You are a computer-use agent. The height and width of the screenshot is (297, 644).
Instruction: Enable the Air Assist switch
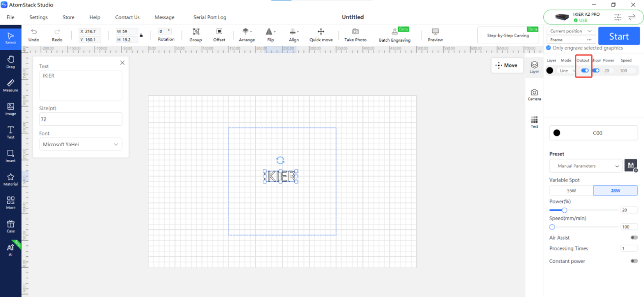pos(634,238)
